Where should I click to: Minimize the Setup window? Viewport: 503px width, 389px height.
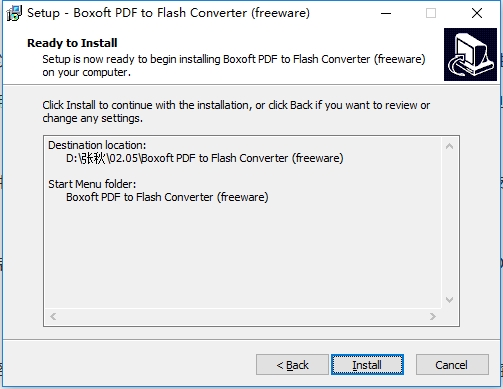(x=386, y=13)
